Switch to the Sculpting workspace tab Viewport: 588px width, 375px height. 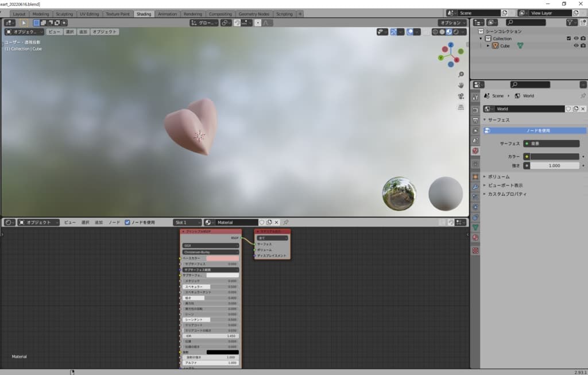click(x=64, y=14)
